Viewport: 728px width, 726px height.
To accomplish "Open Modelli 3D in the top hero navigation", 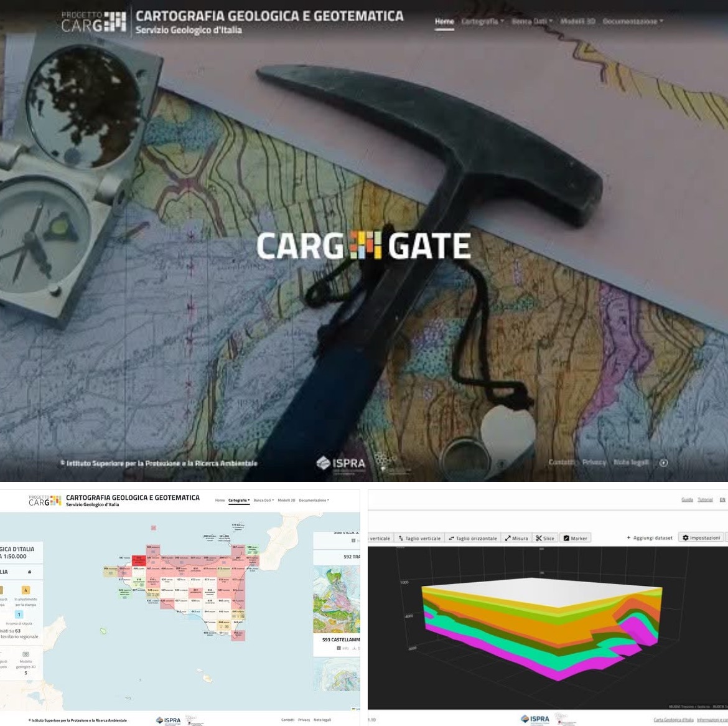I will click(577, 21).
